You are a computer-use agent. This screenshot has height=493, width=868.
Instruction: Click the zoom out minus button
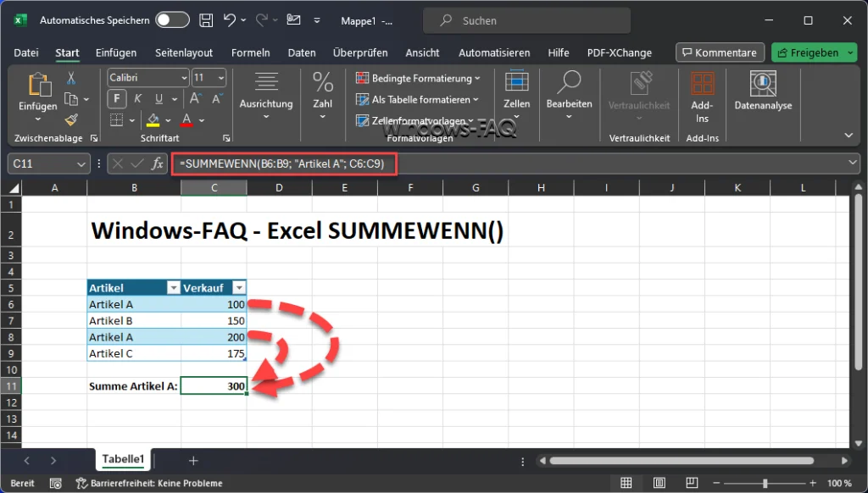click(716, 483)
